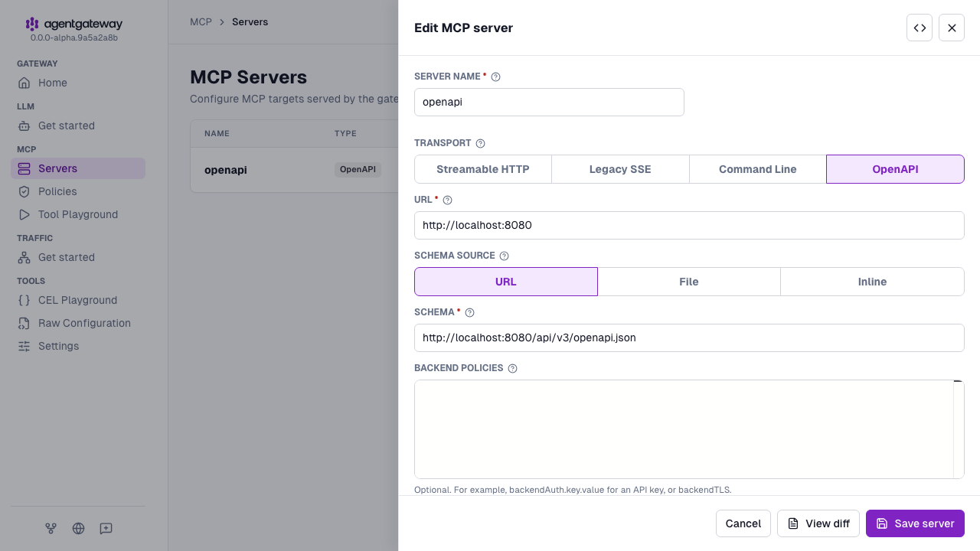Select Streamable HTTP transport
Viewport: 980px width, 551px height.
tap(483, 169)
